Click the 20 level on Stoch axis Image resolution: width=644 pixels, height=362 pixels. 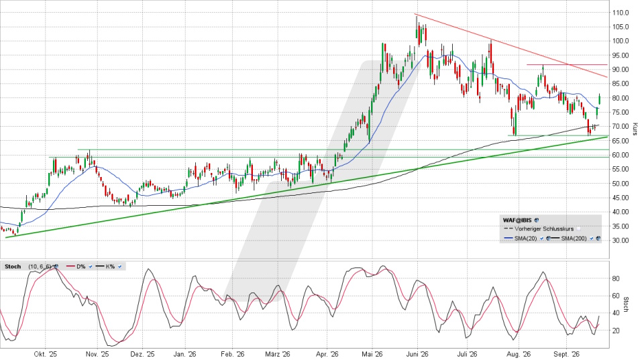click(x=616, y=330)
